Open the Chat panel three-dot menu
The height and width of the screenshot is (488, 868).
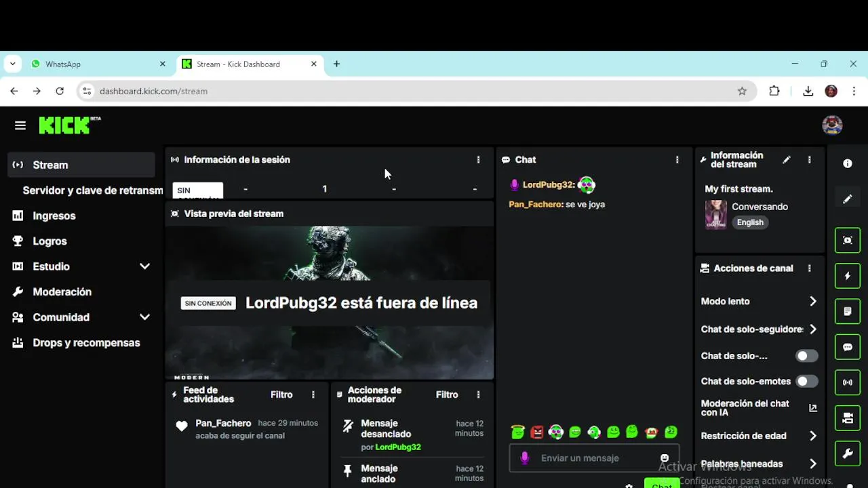tap(677, 160)
